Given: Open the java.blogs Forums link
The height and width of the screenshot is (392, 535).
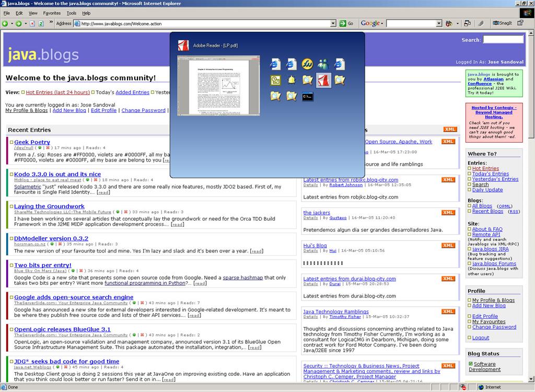Looking at the screenshot, I should coord(494,263).
